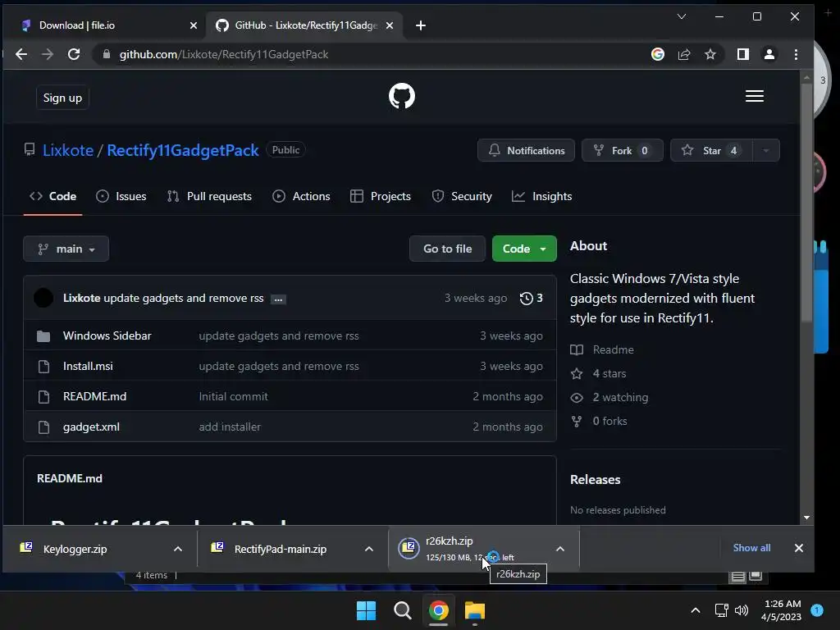Open the Insights tab
The height and width of the screenshot is (630, 840).
pos(541,197)
